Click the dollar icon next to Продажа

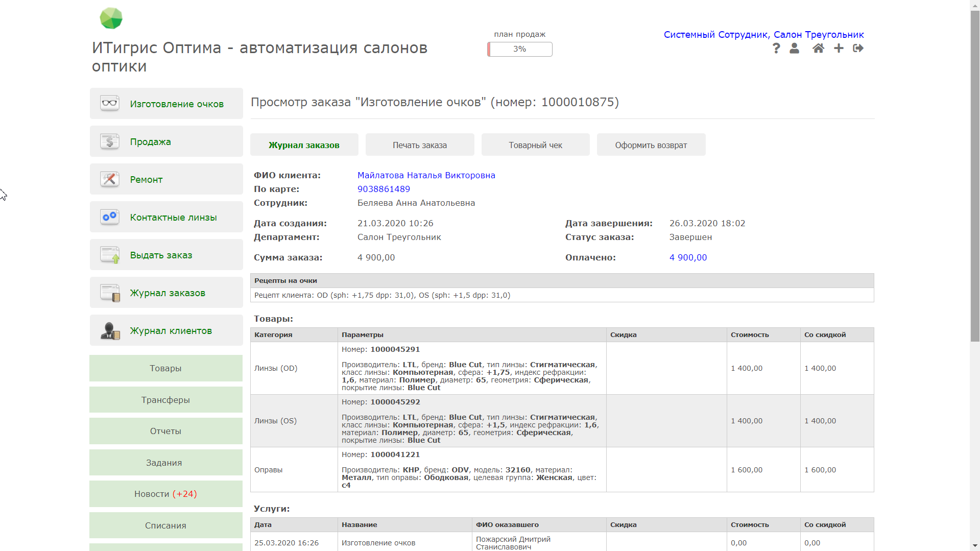(x=110, y=141)
